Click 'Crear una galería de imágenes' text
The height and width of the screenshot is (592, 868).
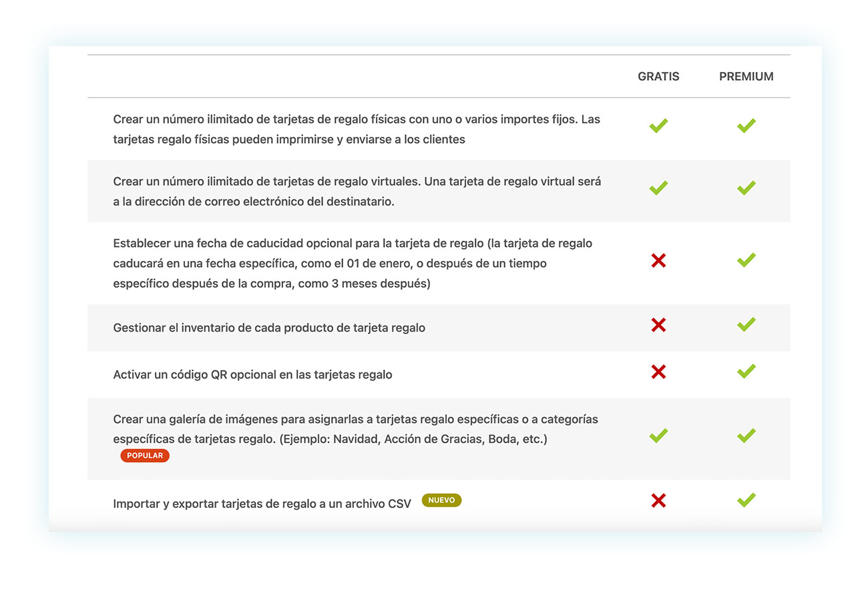point(190,420)
